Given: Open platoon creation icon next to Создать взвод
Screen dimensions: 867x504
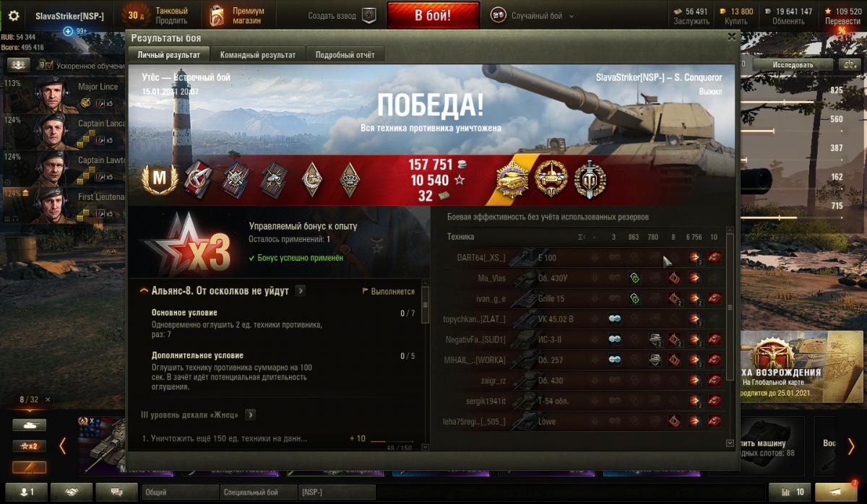Looking at the screenshot, I should click(369, 15).
